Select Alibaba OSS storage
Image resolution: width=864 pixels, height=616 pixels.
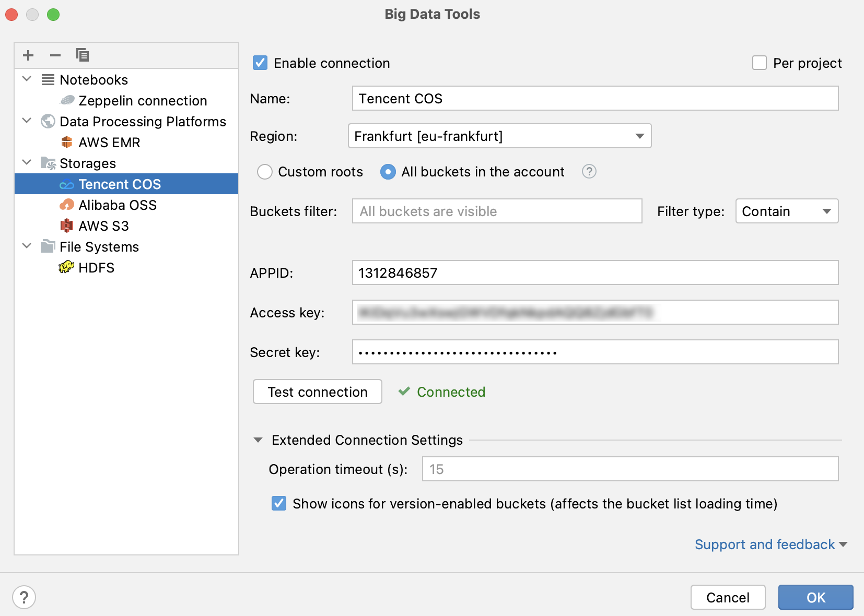point(117,205)
